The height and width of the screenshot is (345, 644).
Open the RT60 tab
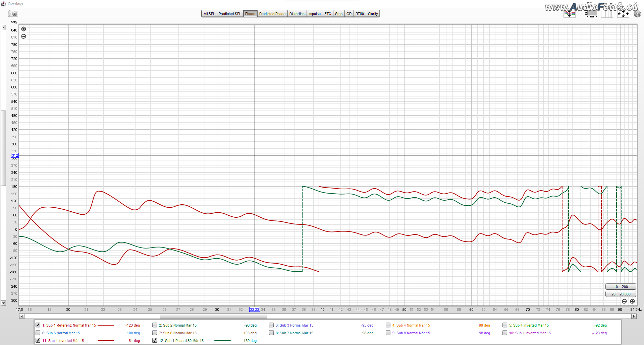coord(360,14)
